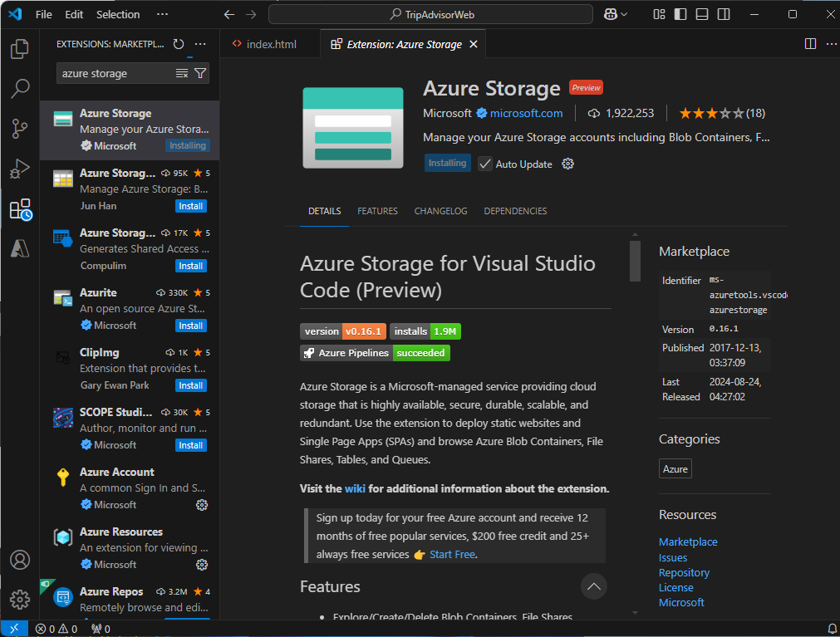Screen dimensions: 840x637
Task: Open Accounts menu icon
Action: (20, 560)
